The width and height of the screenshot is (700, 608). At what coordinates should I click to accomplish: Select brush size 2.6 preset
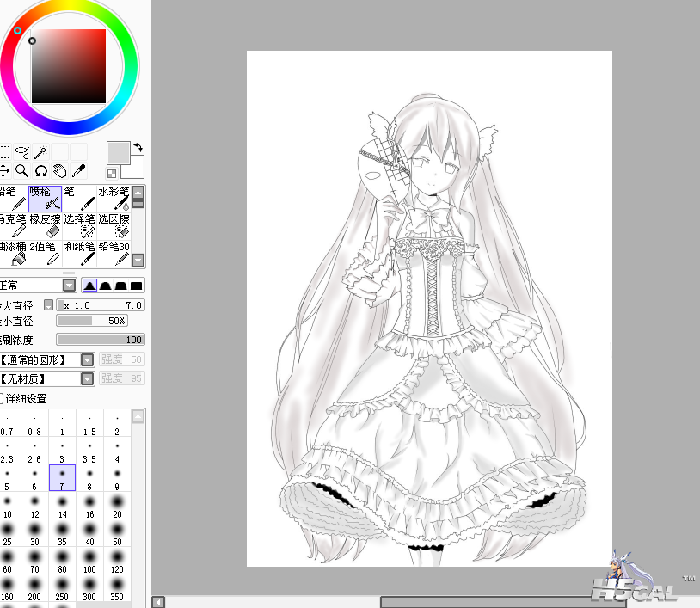(34, 451)
